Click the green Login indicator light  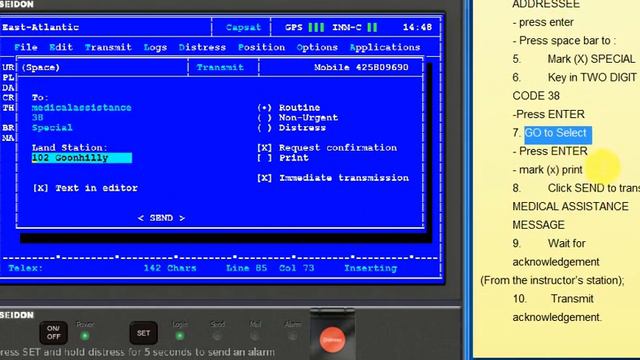[180, 336]
